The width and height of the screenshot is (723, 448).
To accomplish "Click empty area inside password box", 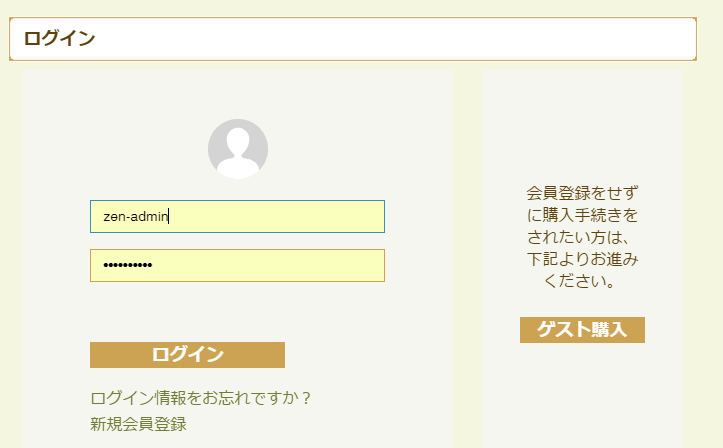I will point(267,265).
